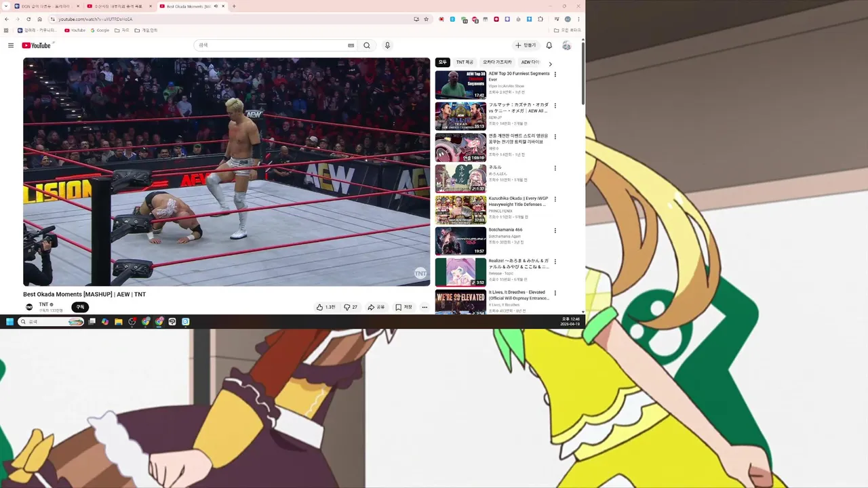868x488 pixels.
Task: Open the Windows Start menu
Action: click(x=9, y=321)
